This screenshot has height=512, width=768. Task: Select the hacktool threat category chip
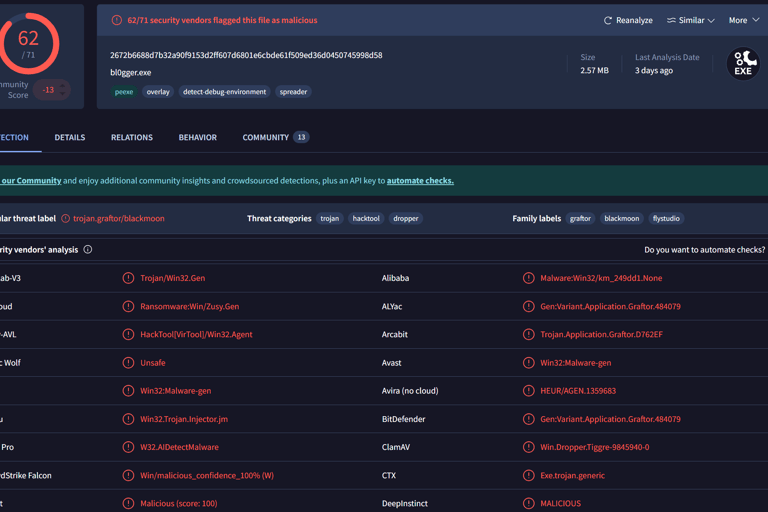coord(366,219)
